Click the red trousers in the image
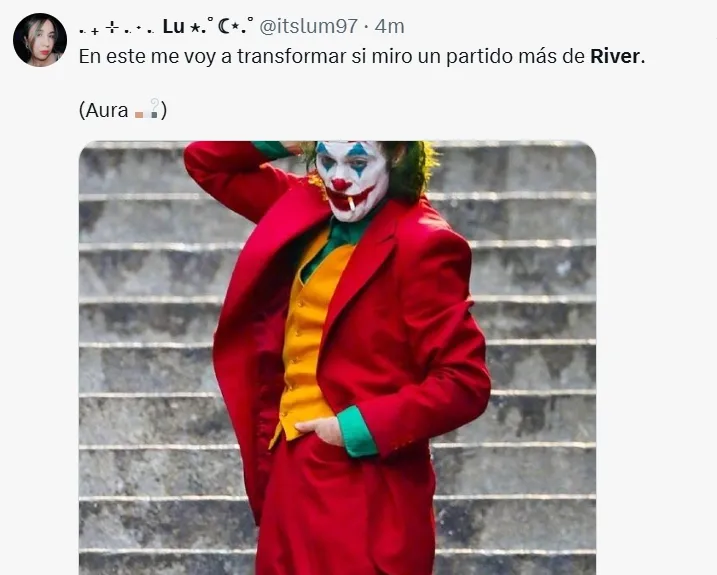Viewport: 717px width, 575px height. 345,510
